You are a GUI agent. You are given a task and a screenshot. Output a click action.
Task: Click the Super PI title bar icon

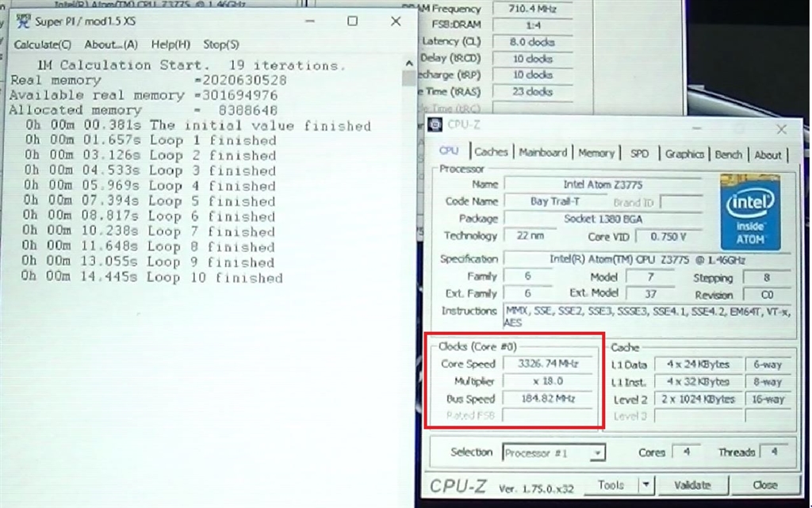click(23, 21)
